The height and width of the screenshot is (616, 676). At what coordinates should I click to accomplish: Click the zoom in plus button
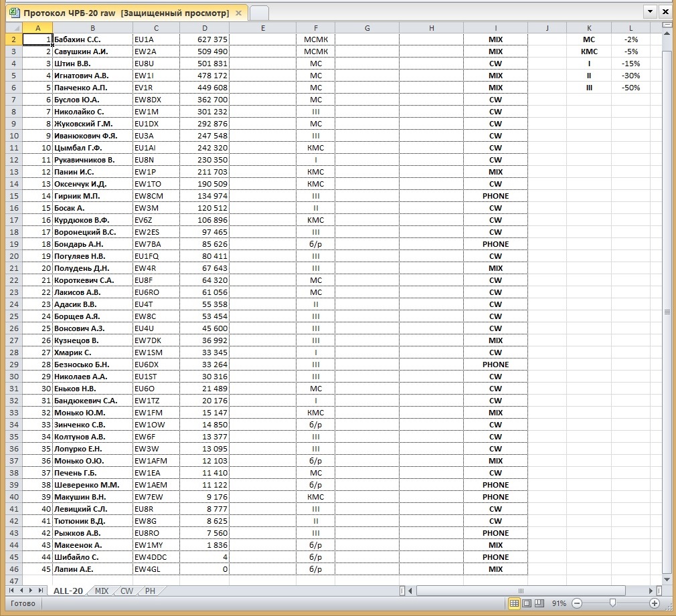point(655,603)
